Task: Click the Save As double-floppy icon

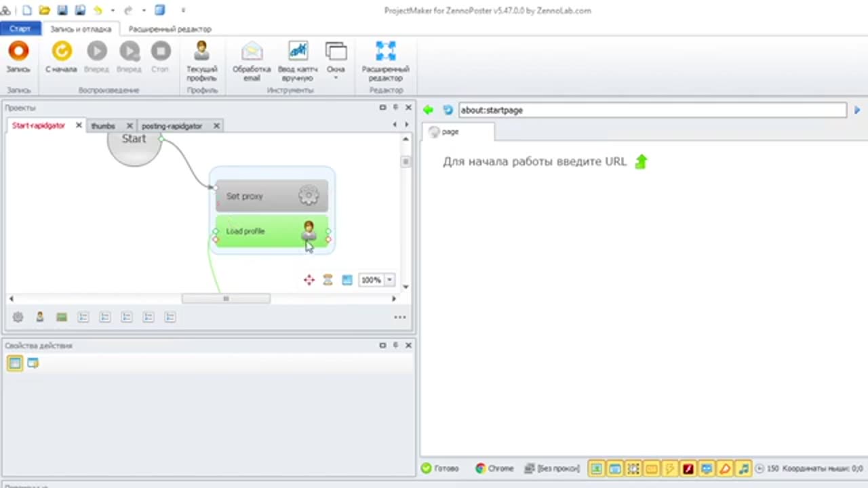Action: (81, 10)
